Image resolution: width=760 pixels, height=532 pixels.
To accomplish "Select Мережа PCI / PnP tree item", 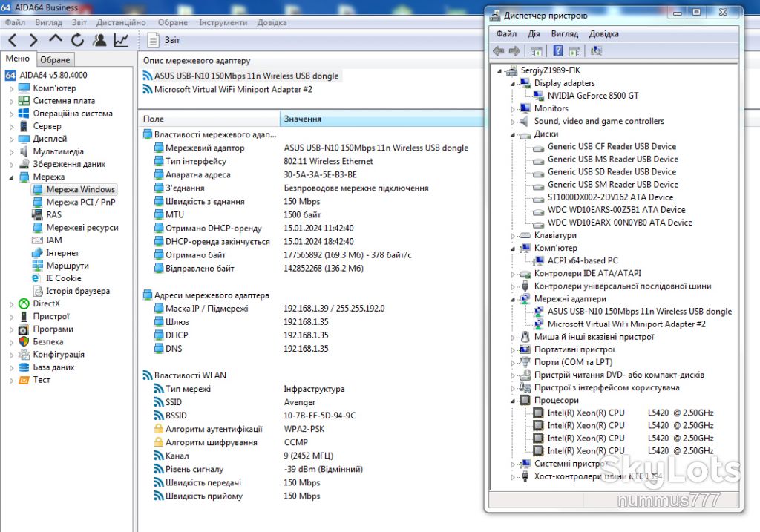I will [x=80, y=202].
